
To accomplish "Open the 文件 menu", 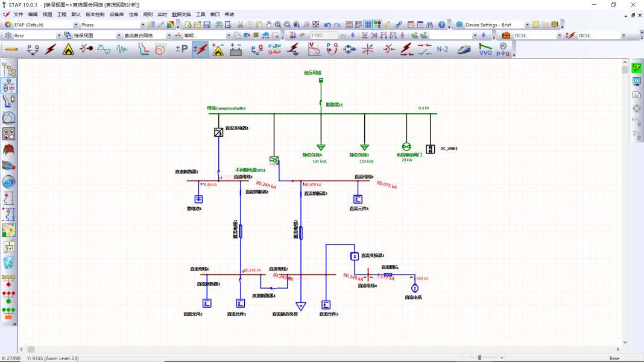I will click(18, 14).
